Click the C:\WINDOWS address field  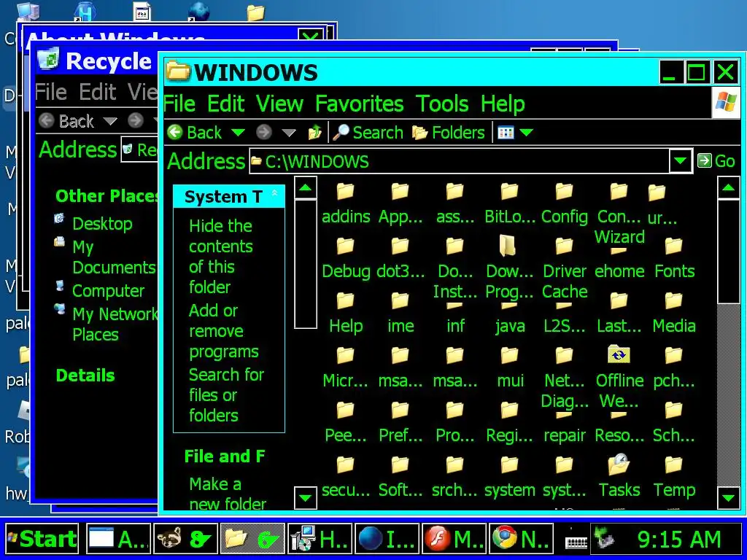[460, 161]
